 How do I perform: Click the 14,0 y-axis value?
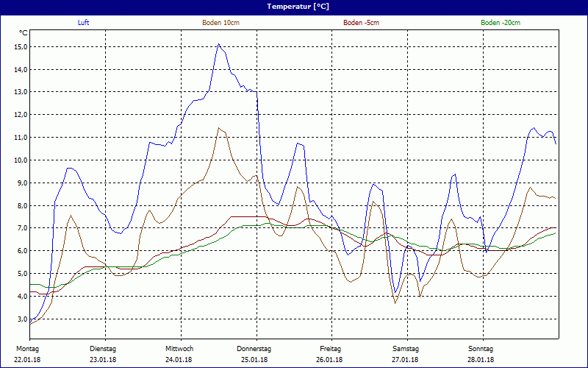21,69
